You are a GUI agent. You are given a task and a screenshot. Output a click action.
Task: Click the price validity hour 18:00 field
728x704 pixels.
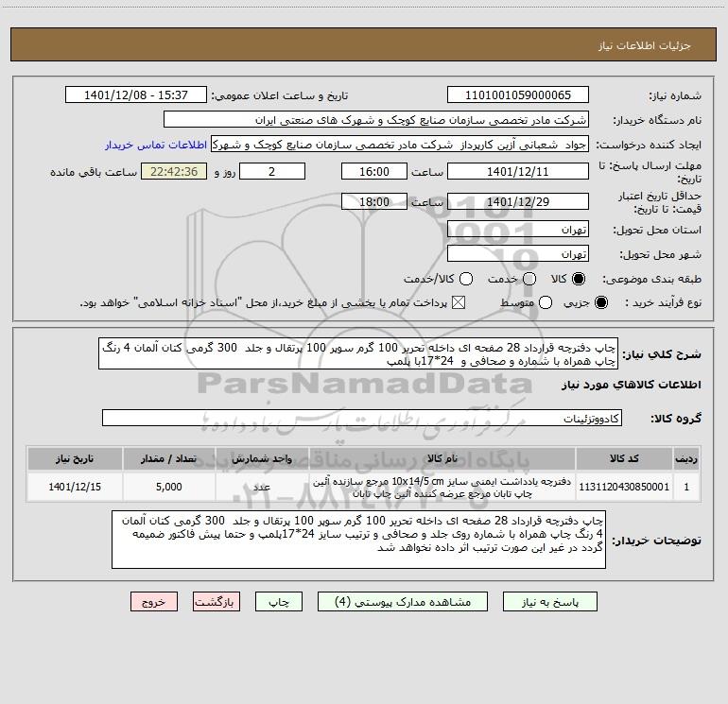tap(374, 202)
